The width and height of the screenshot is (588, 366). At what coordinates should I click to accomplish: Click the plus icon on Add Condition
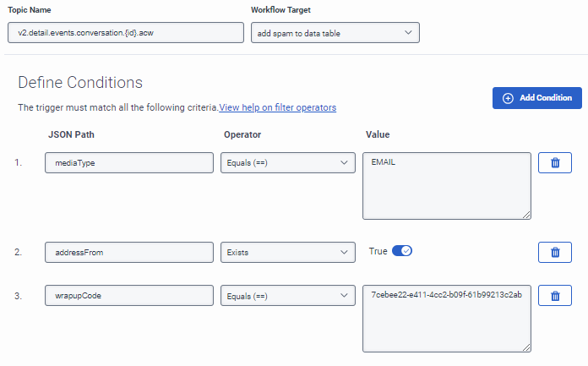[508, 98]
